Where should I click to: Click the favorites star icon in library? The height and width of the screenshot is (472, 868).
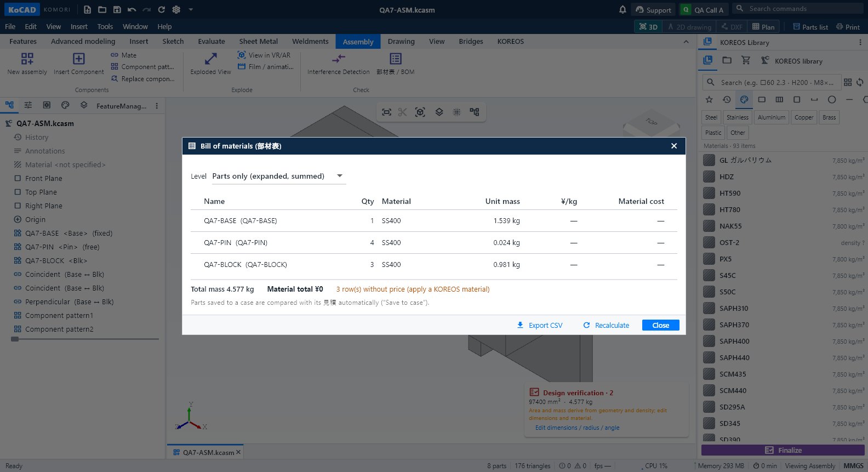tap(709, 99)
